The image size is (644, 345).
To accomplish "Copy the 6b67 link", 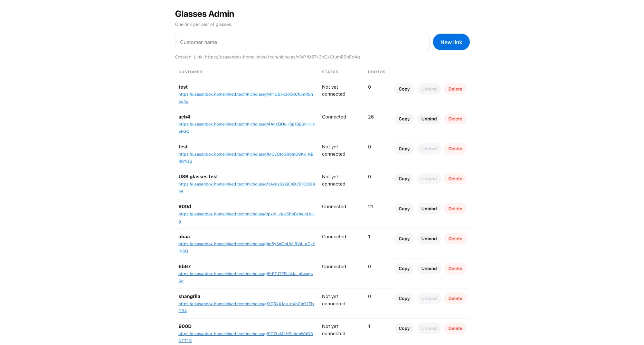I will (404, 269).
